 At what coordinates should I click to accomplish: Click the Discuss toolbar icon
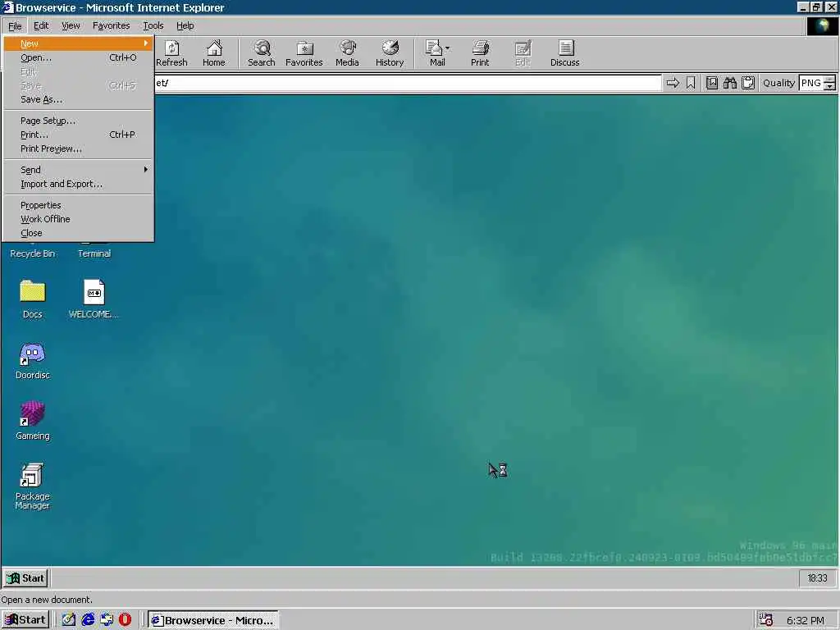point(564,53)
